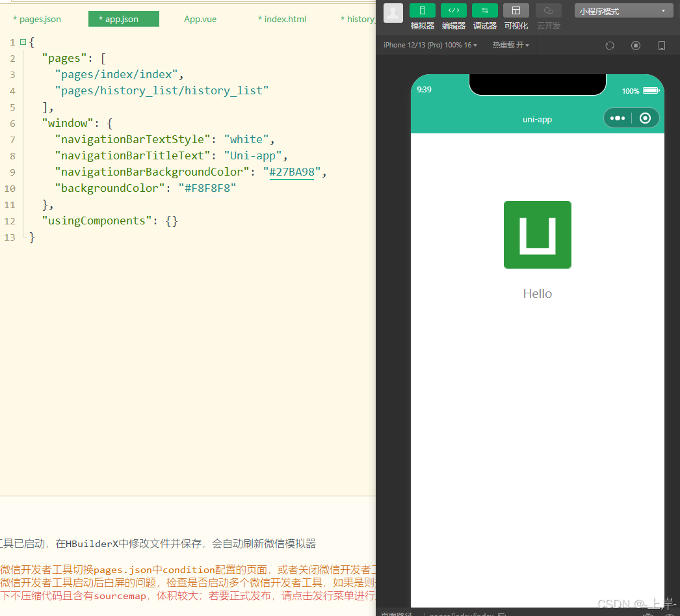Screen dimensions: 680x616
Task: Open the 小程序模式 mode dropdown
Action: click(623, 10)
